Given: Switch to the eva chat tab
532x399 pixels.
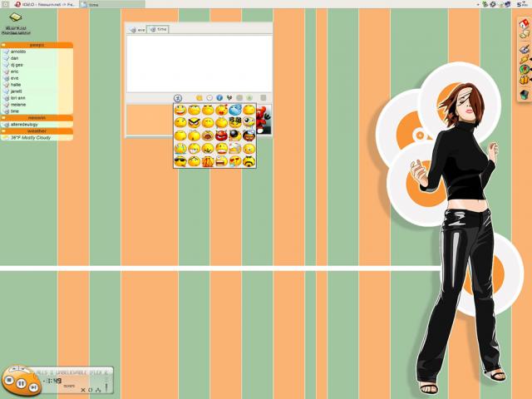Looking at the screenshot, I should pos(137,30).
